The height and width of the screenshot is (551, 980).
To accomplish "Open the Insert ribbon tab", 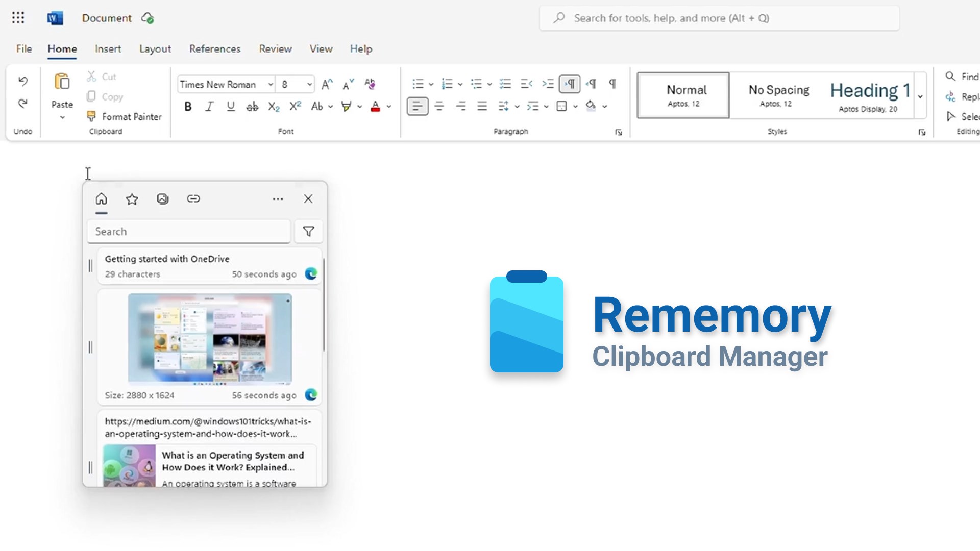I will point(108,49).
